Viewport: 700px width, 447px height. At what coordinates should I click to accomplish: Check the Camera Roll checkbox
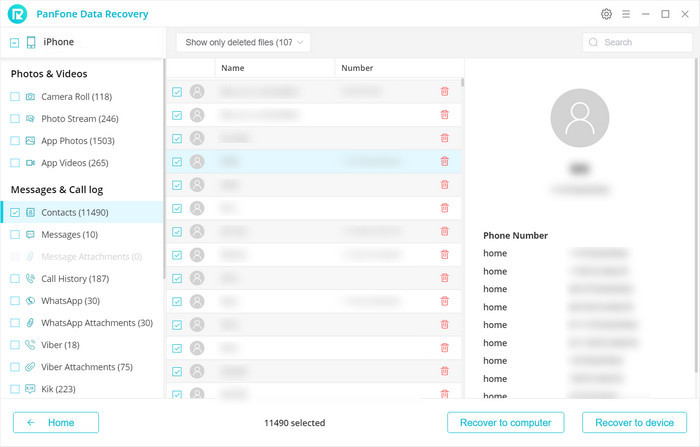[x=15, y=96]
